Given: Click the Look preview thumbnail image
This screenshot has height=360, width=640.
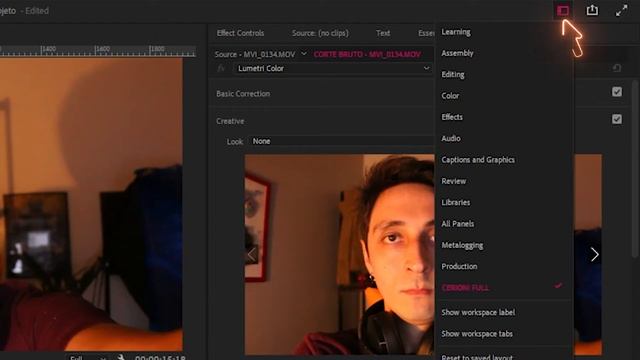Looking at the screenshot, I should [340, 255].
